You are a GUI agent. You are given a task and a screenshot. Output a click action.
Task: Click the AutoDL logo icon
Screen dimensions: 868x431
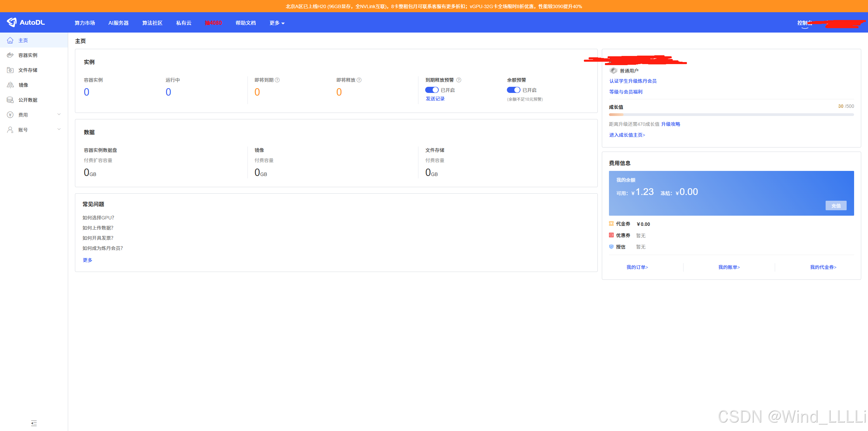[12, 22]
